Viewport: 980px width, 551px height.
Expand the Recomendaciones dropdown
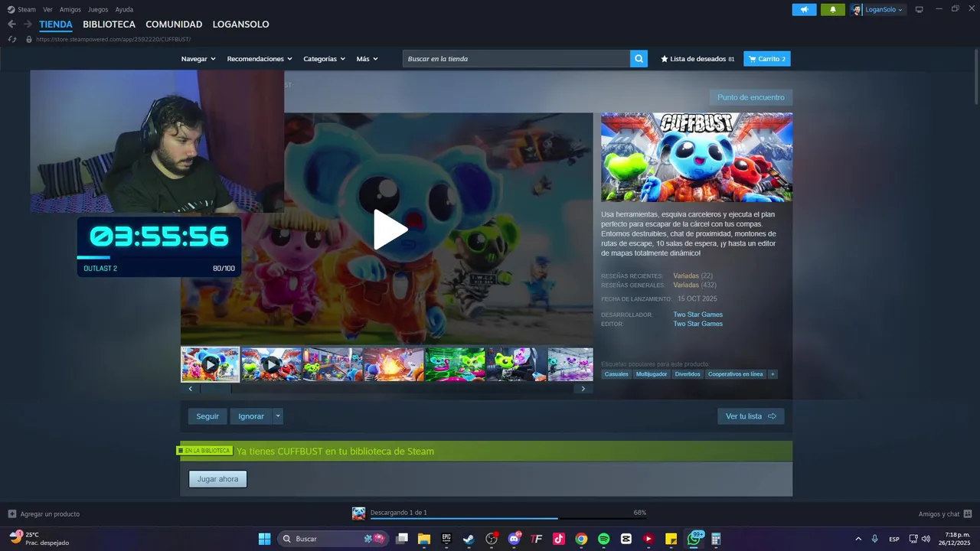tap(260, 59)
